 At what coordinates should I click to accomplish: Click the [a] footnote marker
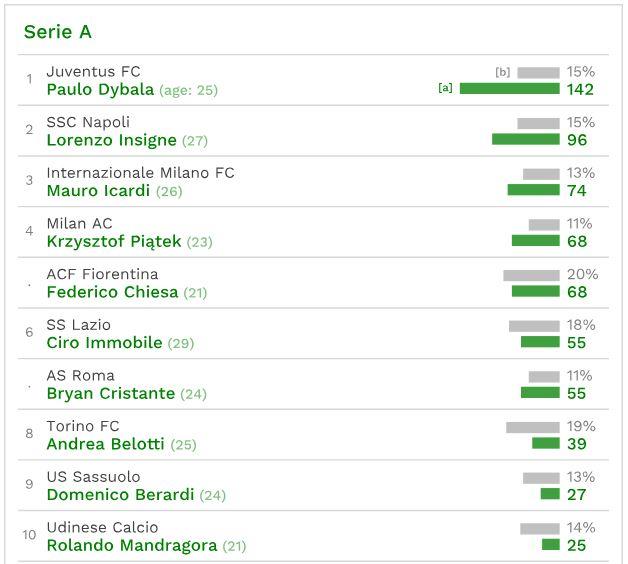point(445,88)
